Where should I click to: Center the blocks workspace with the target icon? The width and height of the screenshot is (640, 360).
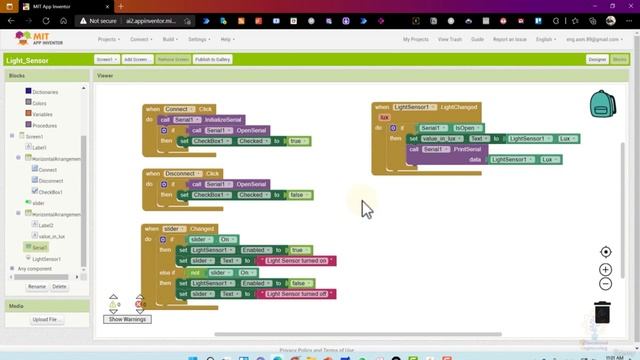click(606, 252)
